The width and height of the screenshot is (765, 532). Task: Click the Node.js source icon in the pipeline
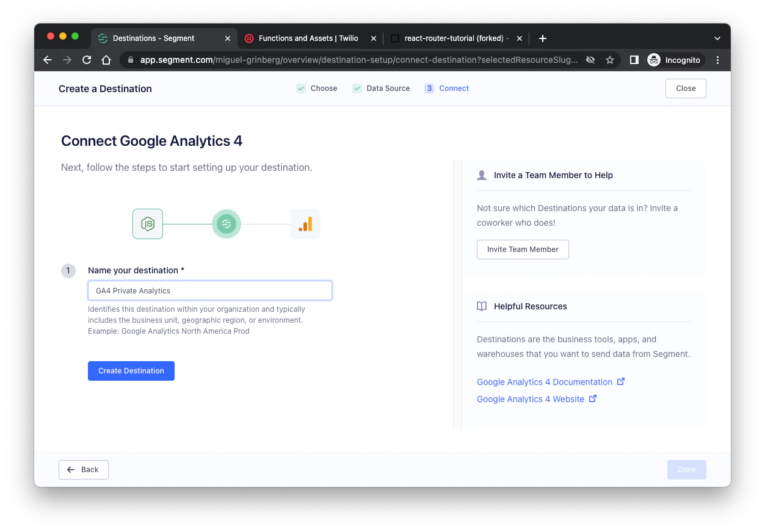click(147, 223)
